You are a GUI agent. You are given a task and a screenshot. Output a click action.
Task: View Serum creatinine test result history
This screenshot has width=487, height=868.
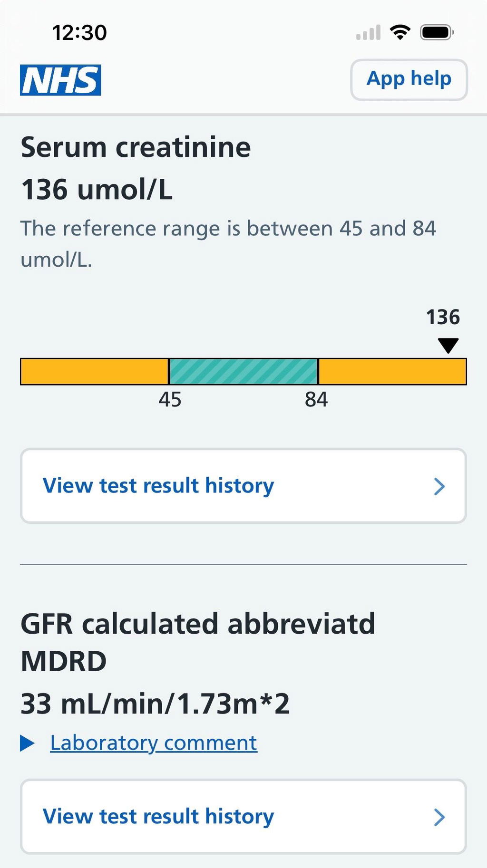(243, 486)
